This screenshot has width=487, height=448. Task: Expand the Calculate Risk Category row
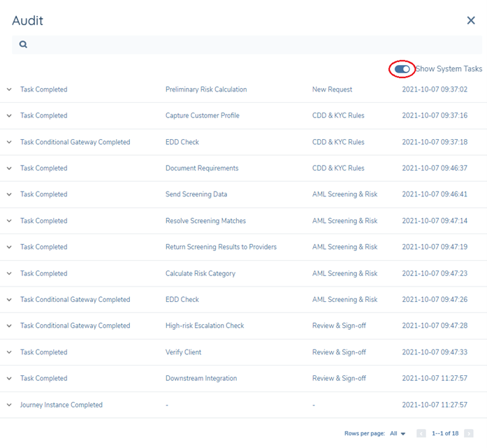pyautogui.click(x=9, y=273)
